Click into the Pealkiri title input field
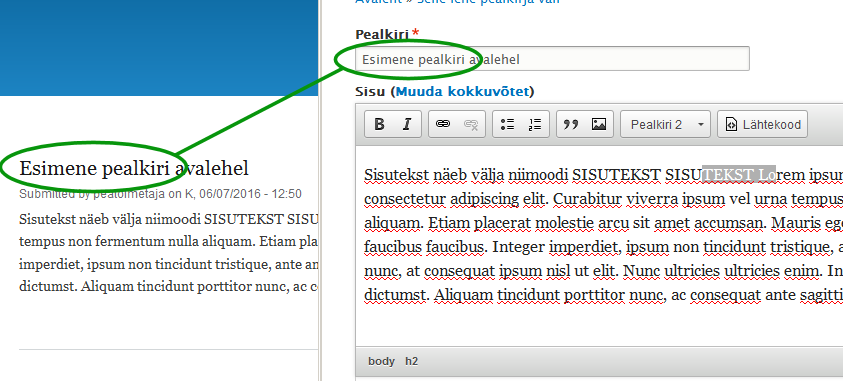Viewport: 843px width, 381px height. tap(552, 59)
